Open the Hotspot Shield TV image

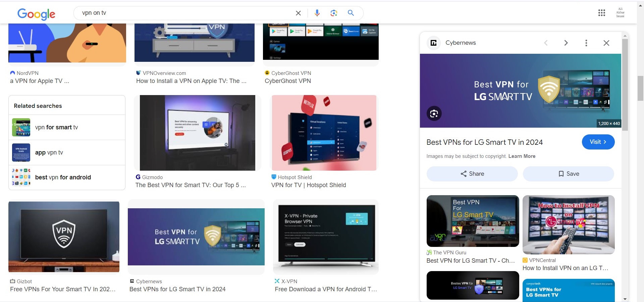(324, 133)
